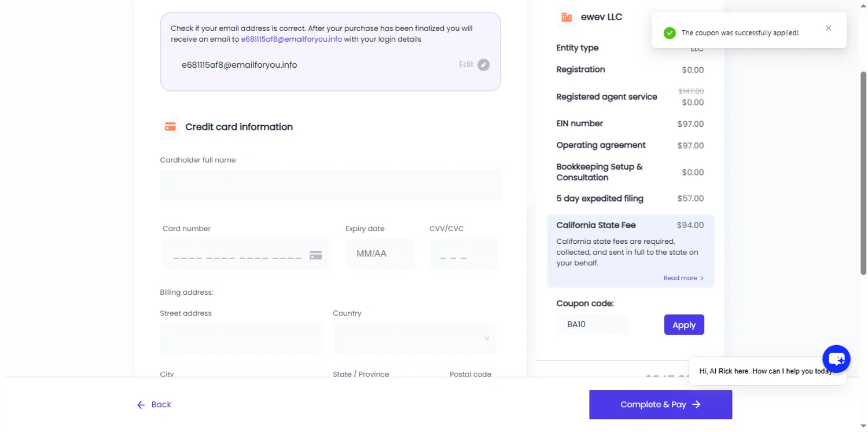Click the $94.00 state fee amount
The height and width of the screenshot is (432, 868).
690,225
